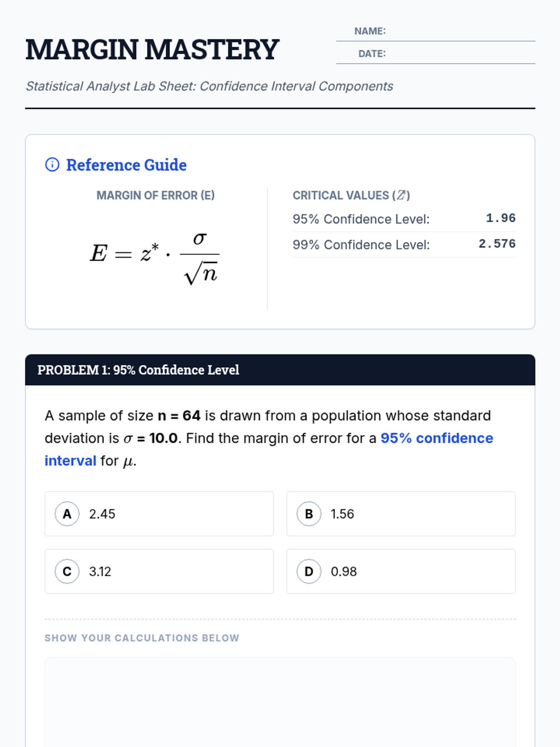
Task: Click the margin of error formula
Action: coord(154,255)
